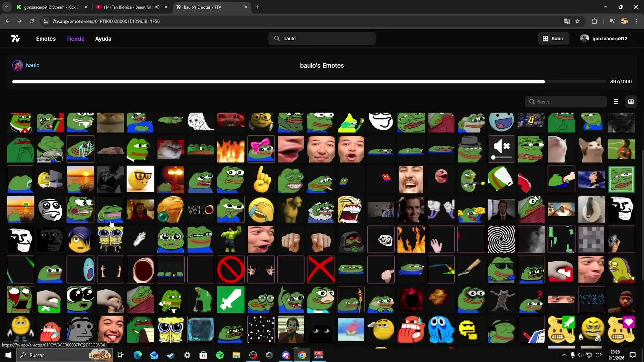Open the gonzaacarp912 account menu
Image resolution: width=644 pixels, height=362 pixels.
point(603,39)
